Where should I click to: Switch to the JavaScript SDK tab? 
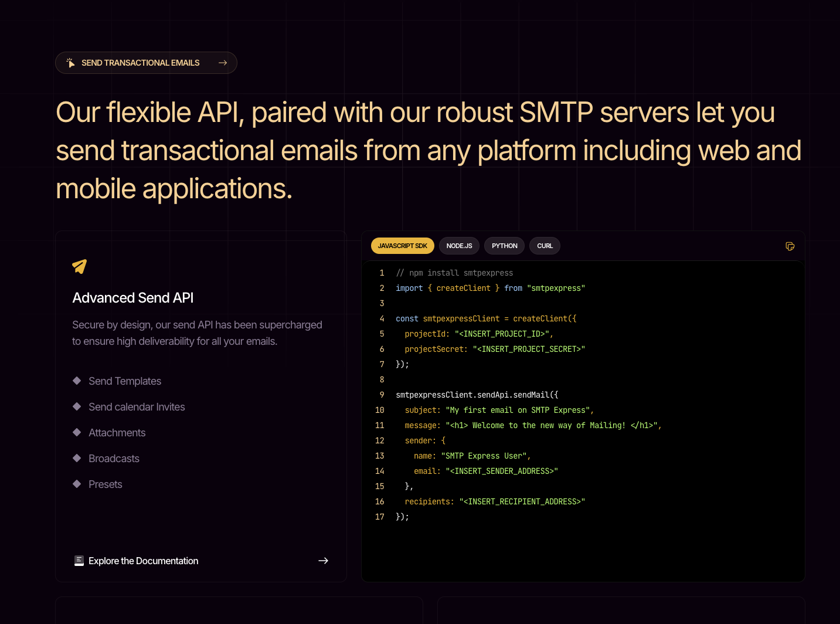pyautogui.click(x=403, y=246)
